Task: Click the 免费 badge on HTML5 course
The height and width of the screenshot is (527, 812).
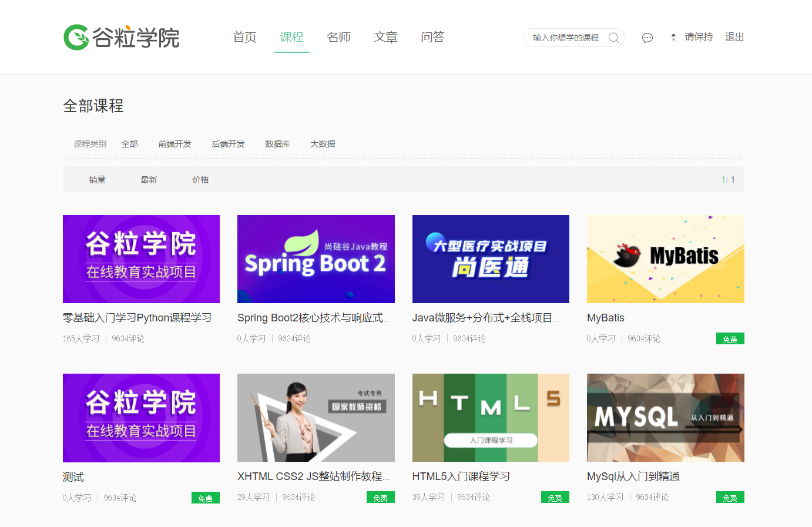Action: click(x=555, y=497)
